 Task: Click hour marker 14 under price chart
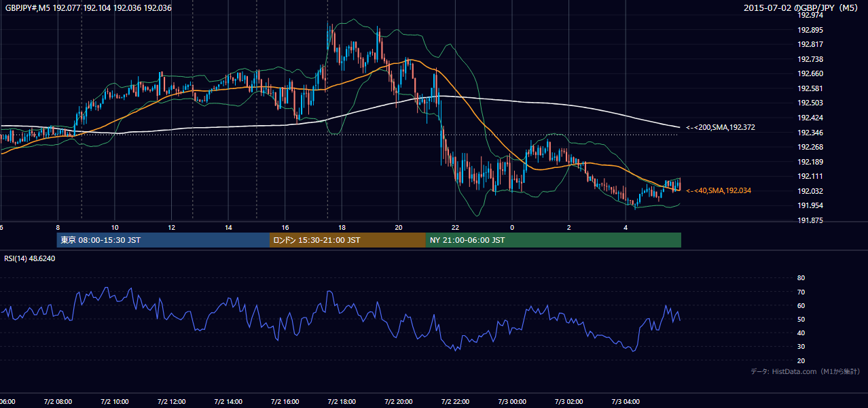pos(228,228)
